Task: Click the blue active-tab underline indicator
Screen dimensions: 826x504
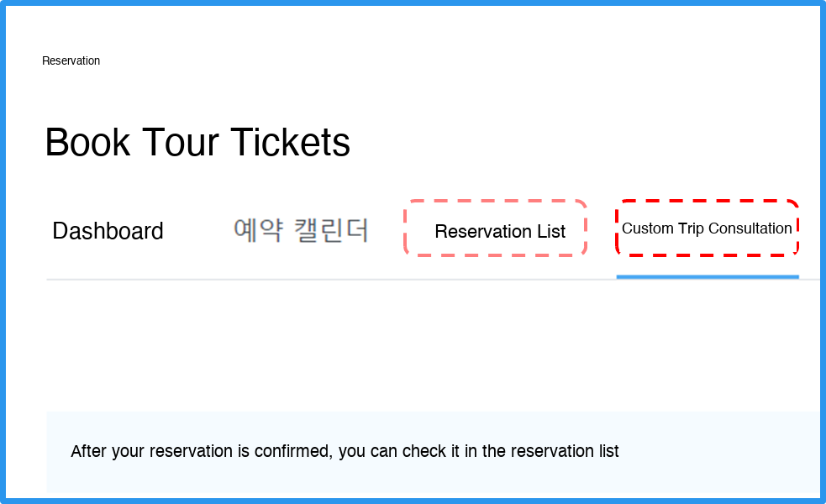Action: click(707, 276)
